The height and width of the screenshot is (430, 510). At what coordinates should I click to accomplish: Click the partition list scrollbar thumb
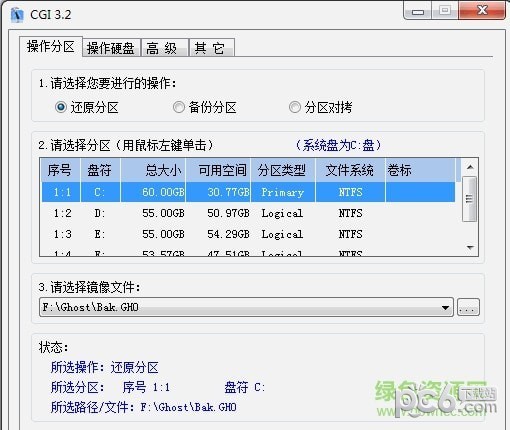(x=470, y=199)
